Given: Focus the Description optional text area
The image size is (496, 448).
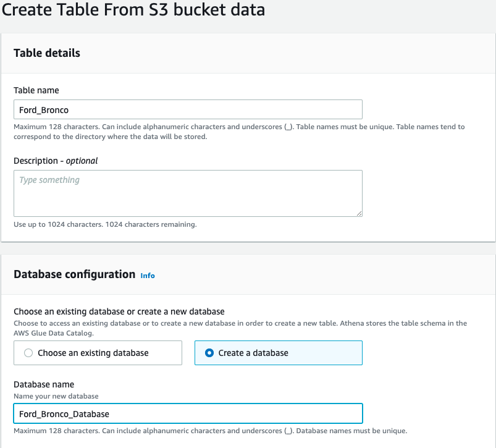Looking at the screenshot, I should (188, 193).
